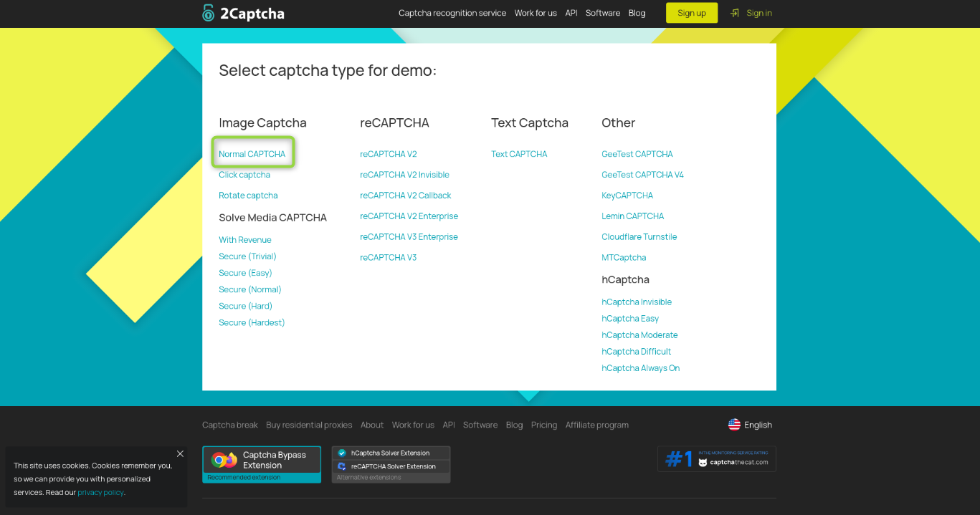Select the reCAPTCHA V2 Invisible demo
The width and height of the screenshot is (980, 515).
point(404,175)
